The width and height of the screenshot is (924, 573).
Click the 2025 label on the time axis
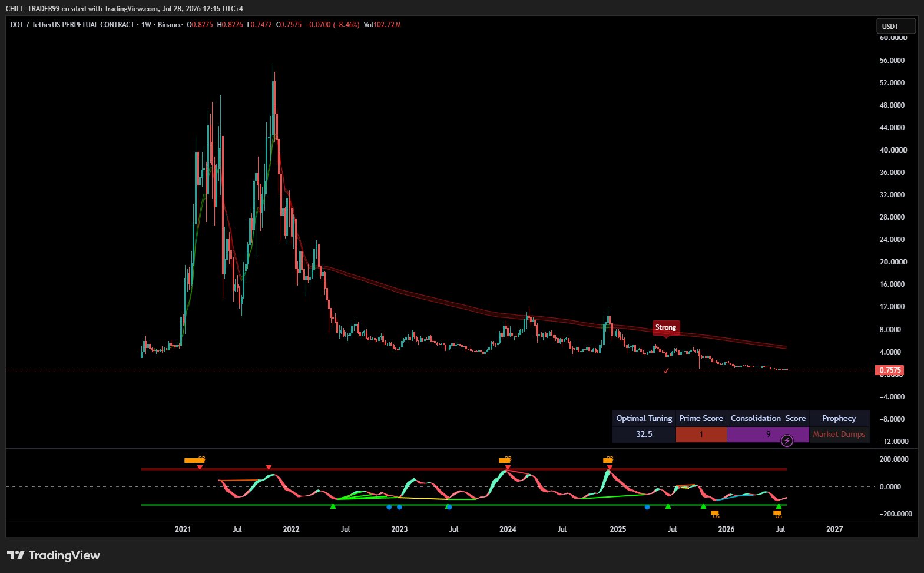(x=618, y=529)
